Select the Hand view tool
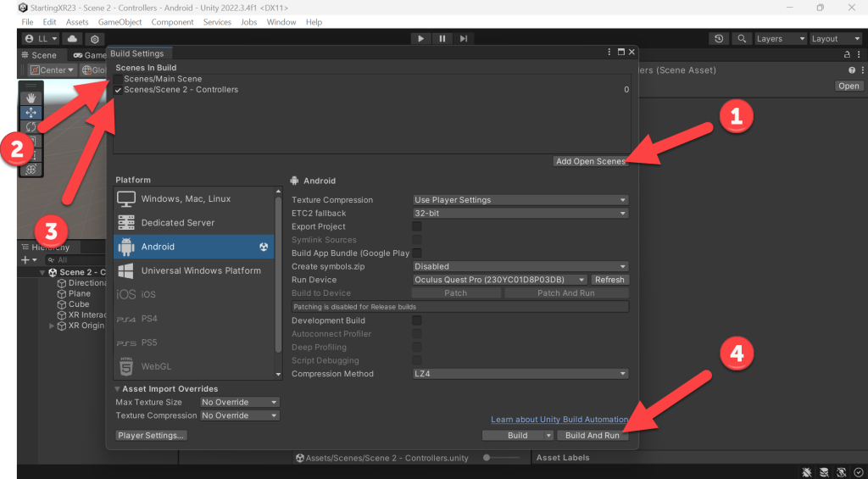Screen dimensions: 868x479 click(x=31, y=98)
